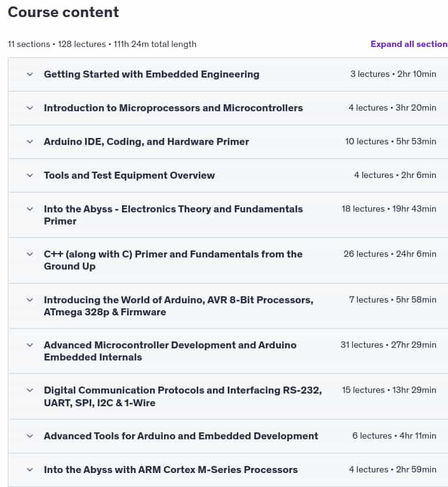448x487 pixels.
Task: Select C++ Primer and Fundamentals section title
Action: click(173, 260)
